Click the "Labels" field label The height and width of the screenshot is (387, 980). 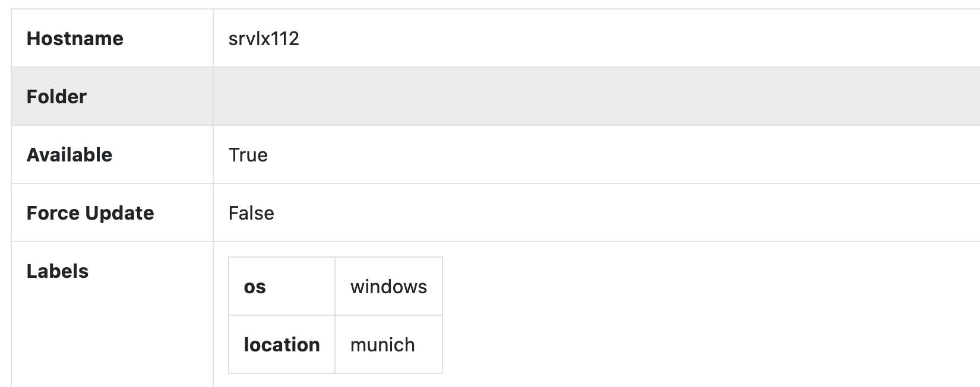tap(58, 271)
